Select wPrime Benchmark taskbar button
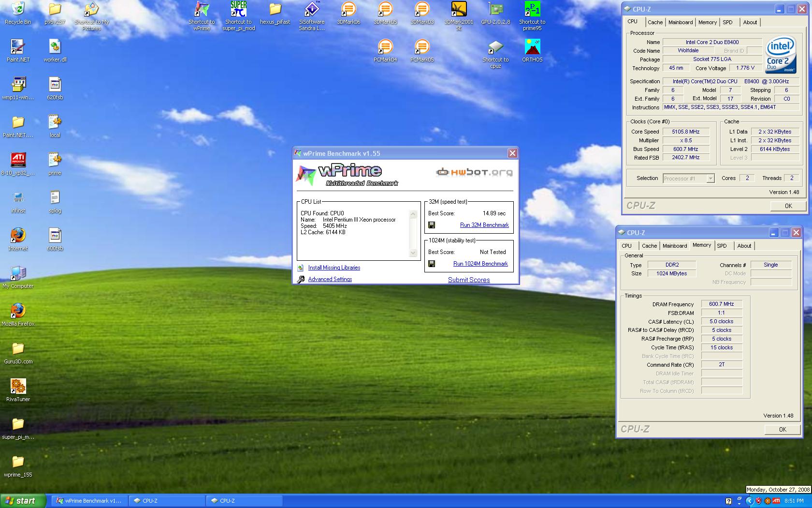 click(89, 501)
